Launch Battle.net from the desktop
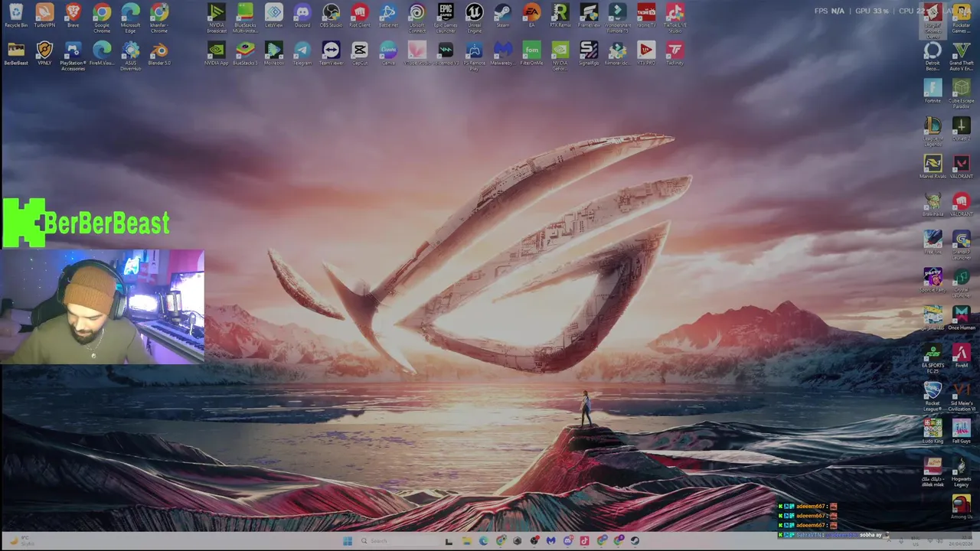Viewport: 980px width, 551px height. (388, 15)
